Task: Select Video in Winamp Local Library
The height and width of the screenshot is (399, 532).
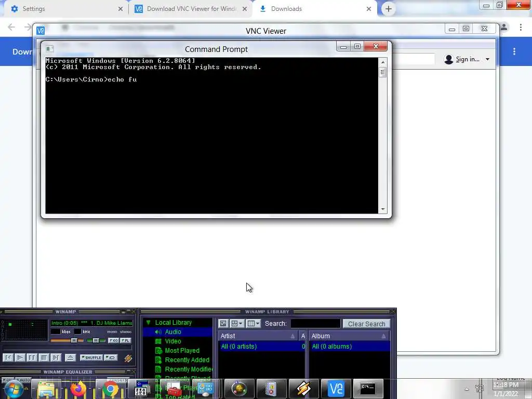Action: coord(173,341)
